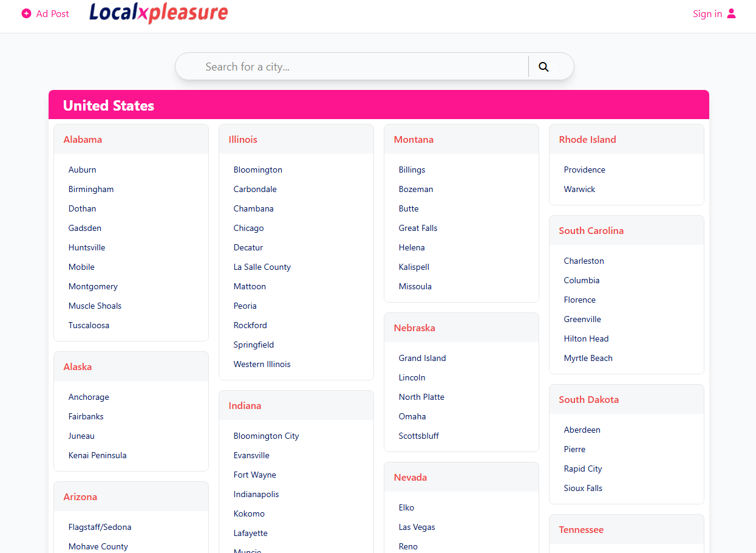Open Bloomington under Illinois
This screenshot has height=553, width=756.
click(257, 170)
